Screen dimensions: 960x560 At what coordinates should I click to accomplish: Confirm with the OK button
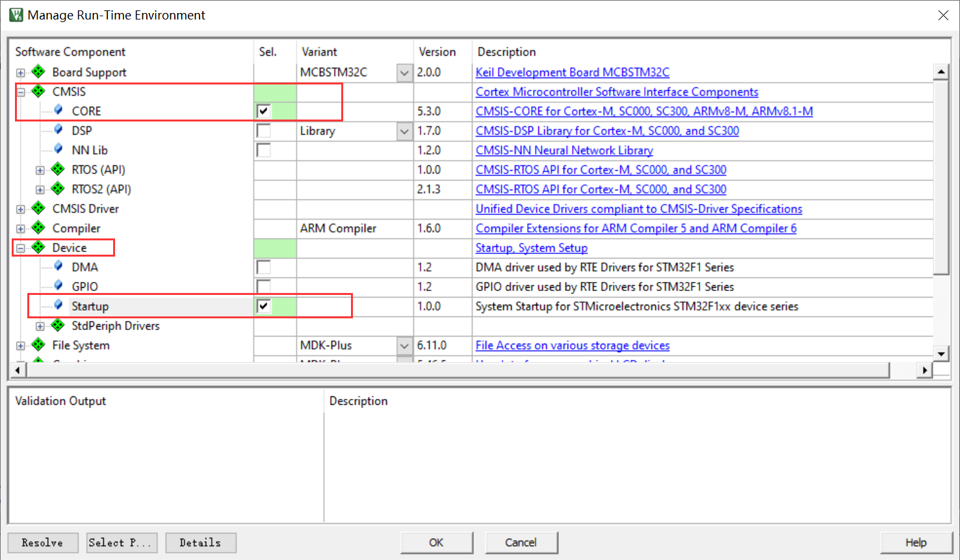437,542
